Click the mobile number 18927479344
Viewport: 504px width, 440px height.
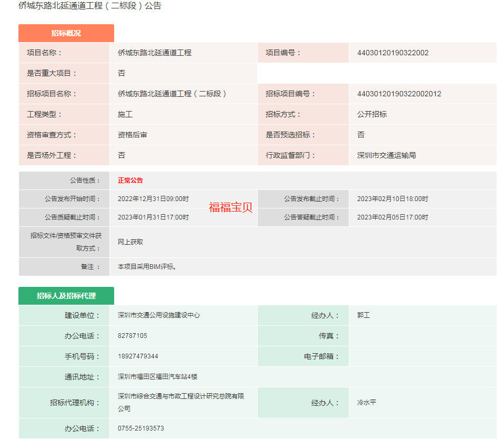[138, 356]
